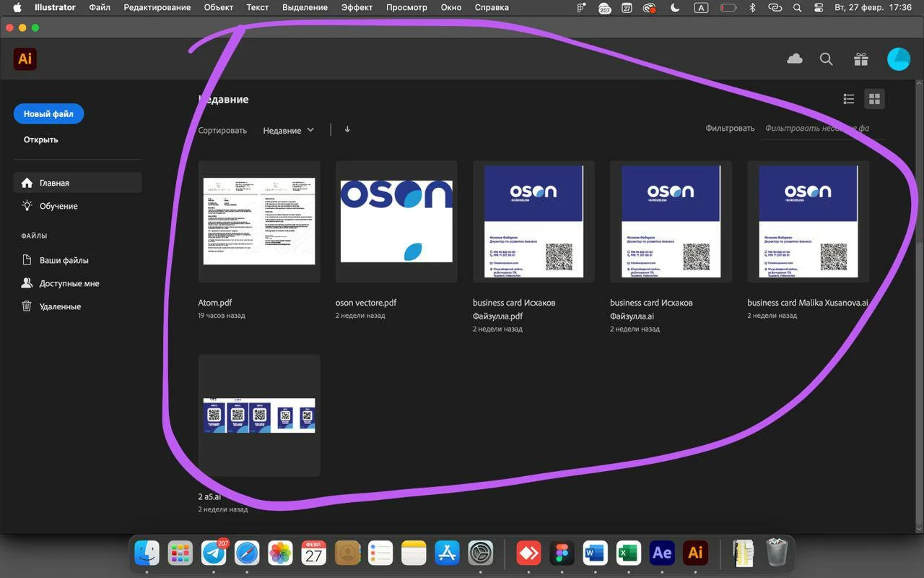The height and width of the screenshot is (578, 924).
Task: Click the Illustrator Ai home logo
Action: 25,59
